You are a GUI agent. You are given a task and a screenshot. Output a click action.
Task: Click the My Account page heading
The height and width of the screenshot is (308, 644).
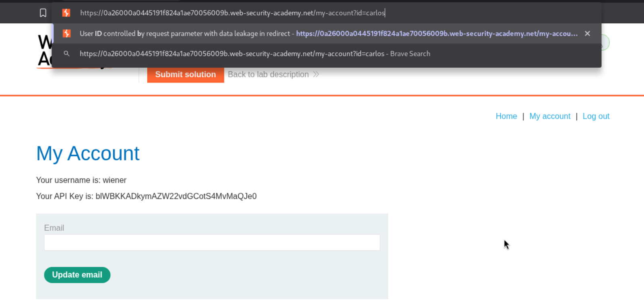coord(88,153)
